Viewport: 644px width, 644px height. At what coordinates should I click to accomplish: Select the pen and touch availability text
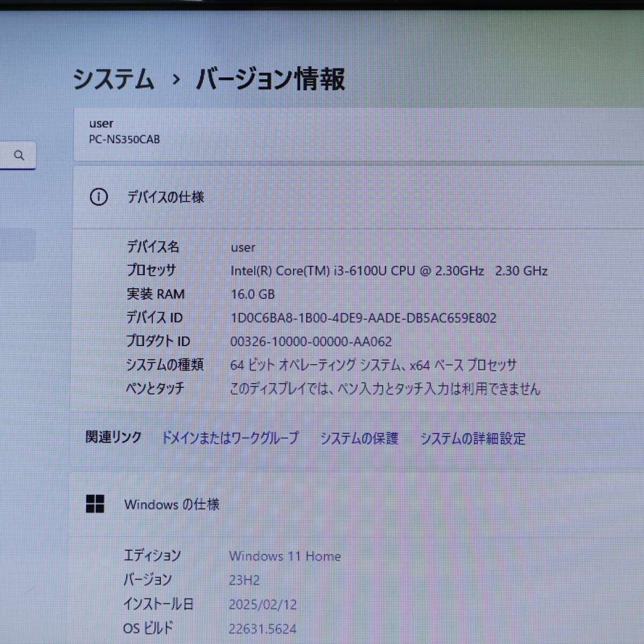coord(385,389)
